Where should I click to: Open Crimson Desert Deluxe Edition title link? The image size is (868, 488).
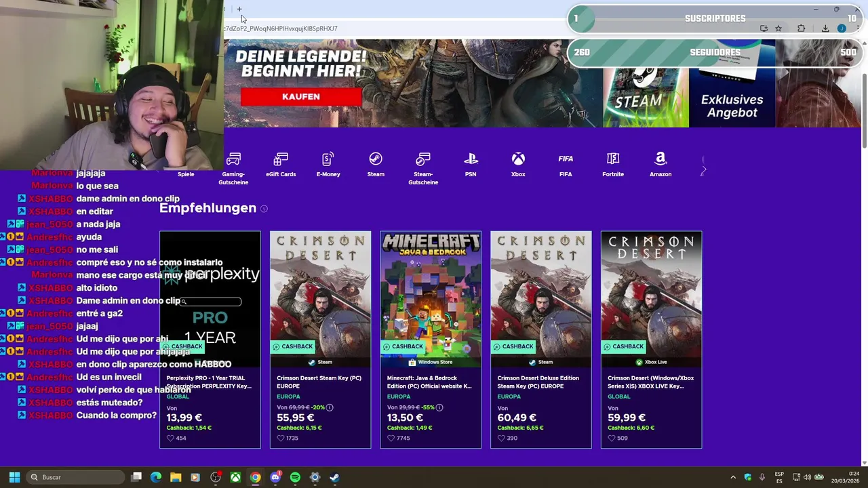click(x=538, y=382)
